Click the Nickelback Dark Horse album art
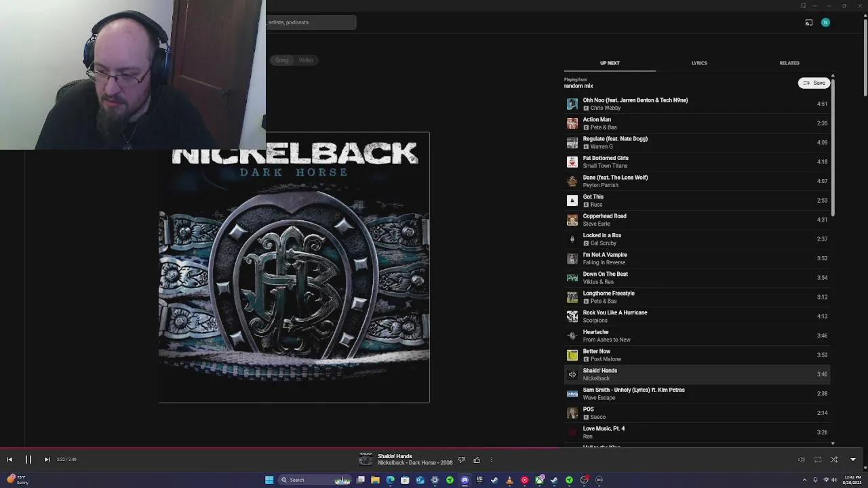 tap(294, 268)
